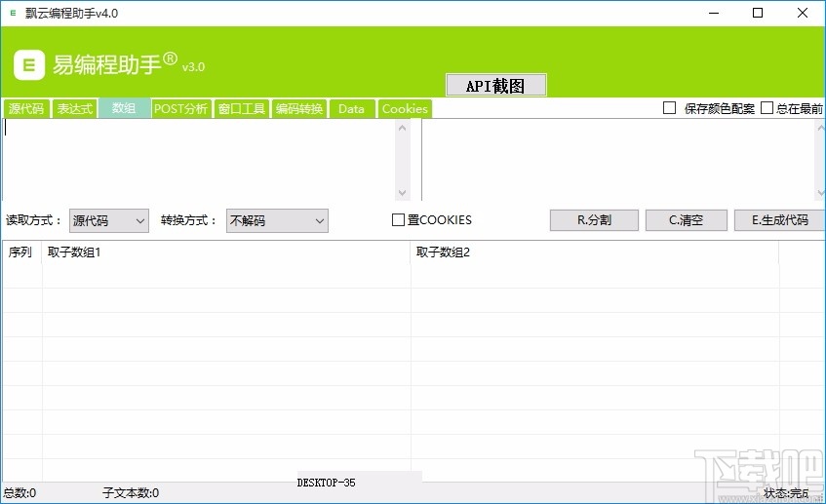Check the 置COOKIES checkbox
The width and height of the screenshot is (826, 504).
[398, 219]
